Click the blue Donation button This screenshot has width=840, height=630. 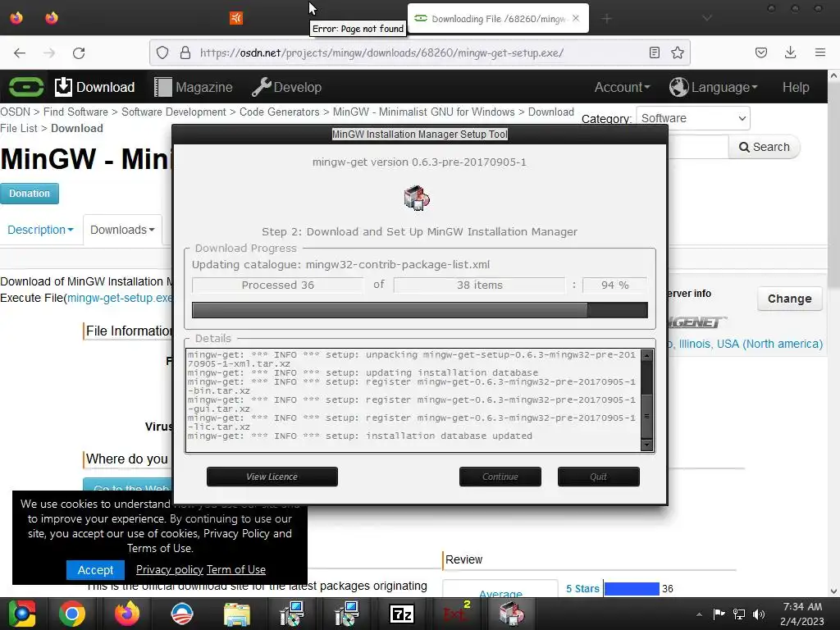click(x=30, y=194)
